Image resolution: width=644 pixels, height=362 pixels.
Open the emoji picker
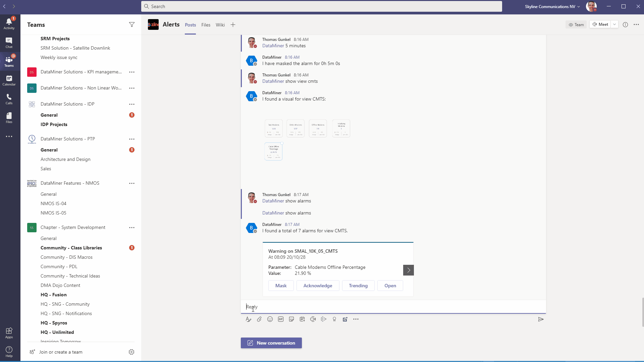tap(270, 319)
